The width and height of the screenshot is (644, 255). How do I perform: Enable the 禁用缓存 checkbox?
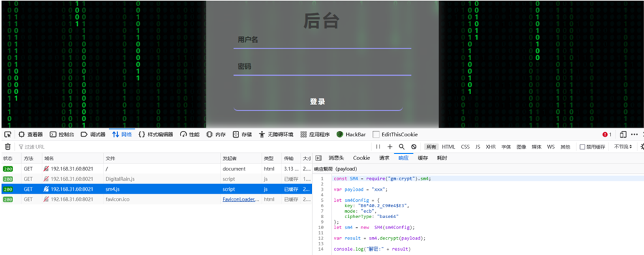[x=582, y=147]
